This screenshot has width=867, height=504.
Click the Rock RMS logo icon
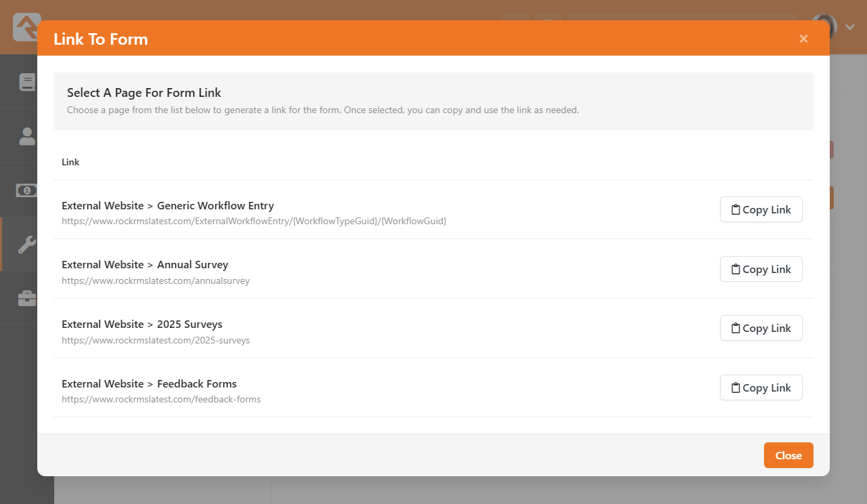coord(26,27)
